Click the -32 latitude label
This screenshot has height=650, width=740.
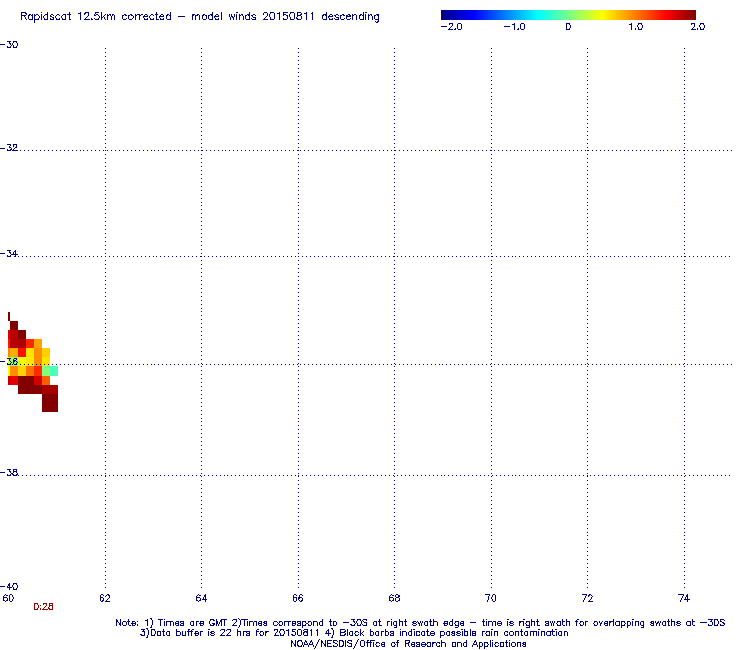tap(9, 148)
